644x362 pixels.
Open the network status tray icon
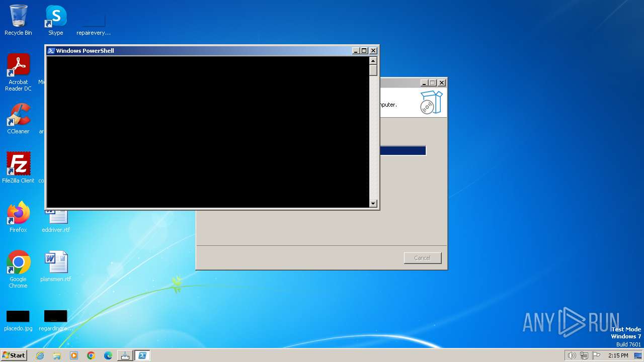[584, 355]
